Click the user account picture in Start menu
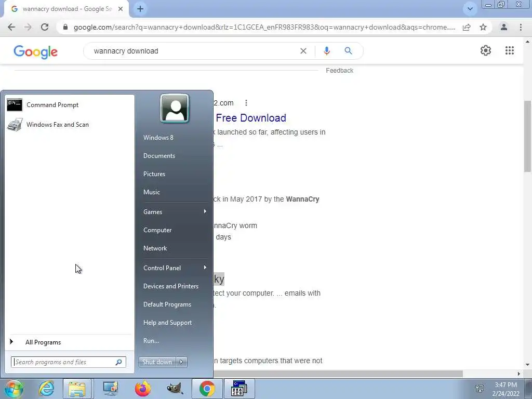The height and width of the screenshot is (399, 532). [x=175, y=108]
